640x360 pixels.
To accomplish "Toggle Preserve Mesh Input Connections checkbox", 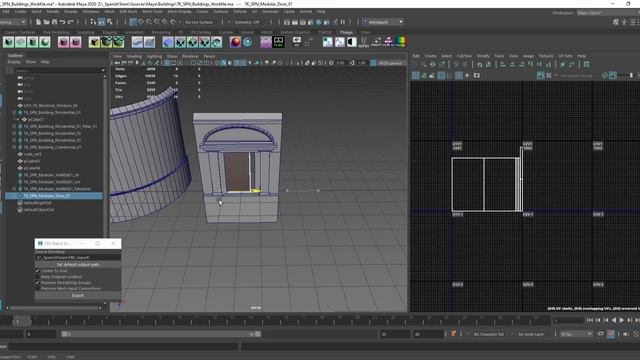I will pyautogui.click(x=38, y=289).
